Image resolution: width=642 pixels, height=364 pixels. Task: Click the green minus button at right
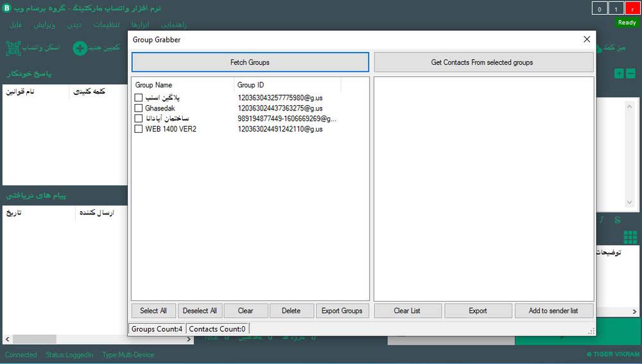click(x=630, y=73)
